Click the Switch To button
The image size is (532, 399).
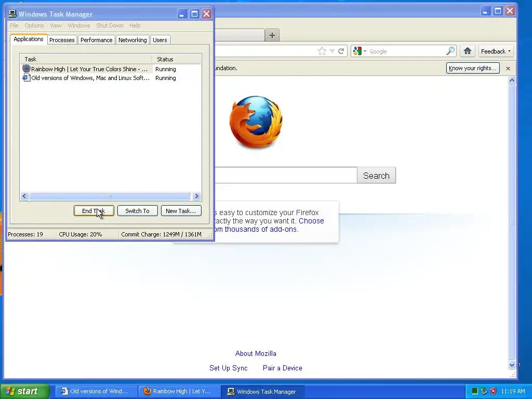tap(137, 211)
